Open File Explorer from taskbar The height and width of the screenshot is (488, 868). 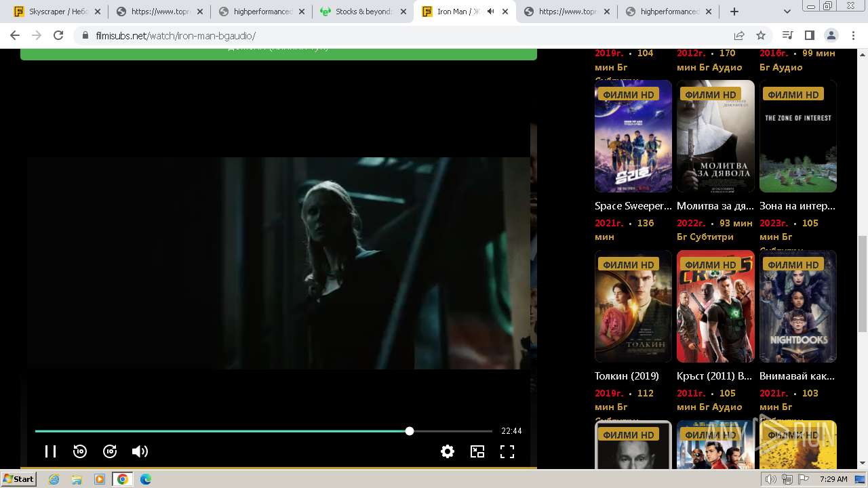[x=77, y=479]
